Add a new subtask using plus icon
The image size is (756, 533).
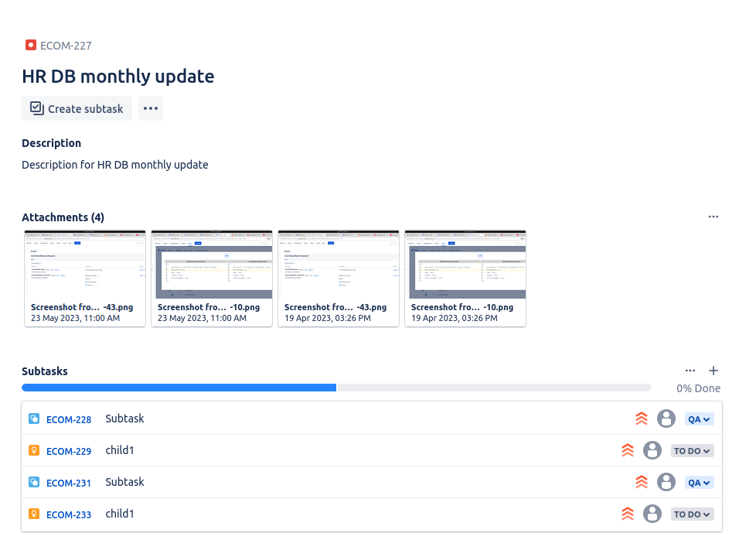(713, 371)
